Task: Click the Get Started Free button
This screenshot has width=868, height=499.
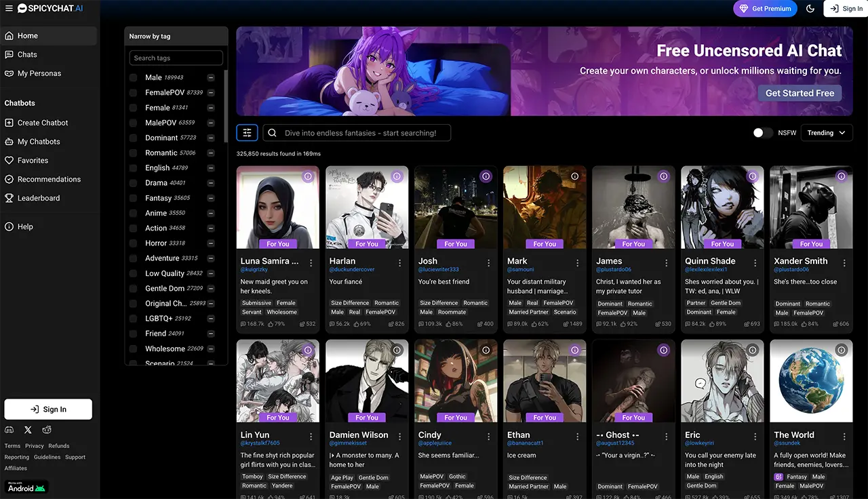Action: click(x=800, y=93)
